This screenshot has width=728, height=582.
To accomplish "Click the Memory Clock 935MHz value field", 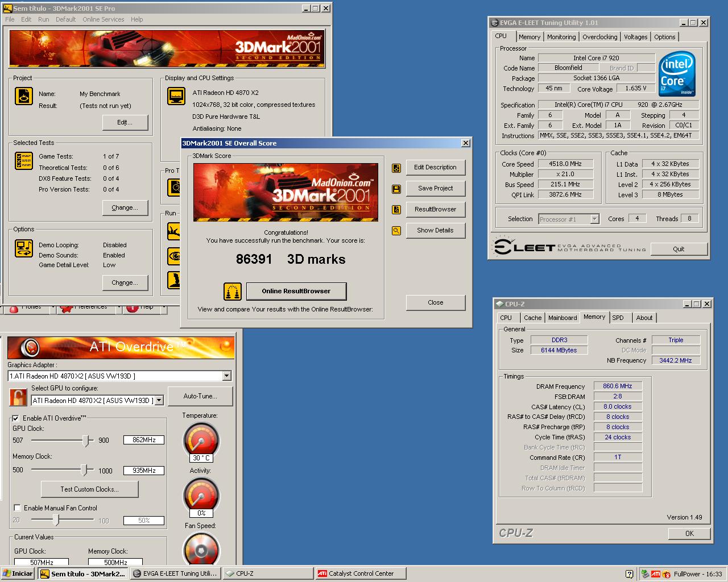I will click(x=144, y=471).
